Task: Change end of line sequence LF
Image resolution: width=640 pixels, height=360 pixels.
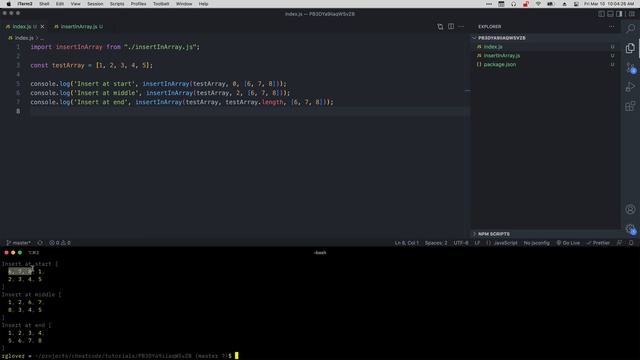Action: pyautogui.click(x=477, y=243)
